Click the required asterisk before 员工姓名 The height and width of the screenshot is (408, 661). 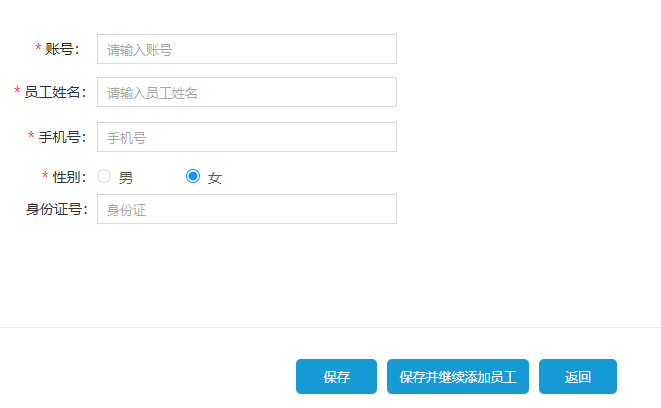tap(17, 92)
